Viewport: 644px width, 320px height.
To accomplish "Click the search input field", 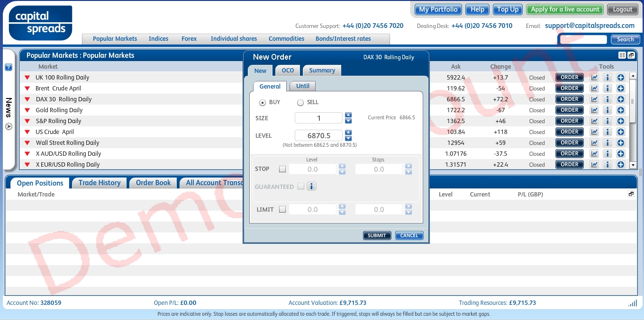I will tap(583, 39).
